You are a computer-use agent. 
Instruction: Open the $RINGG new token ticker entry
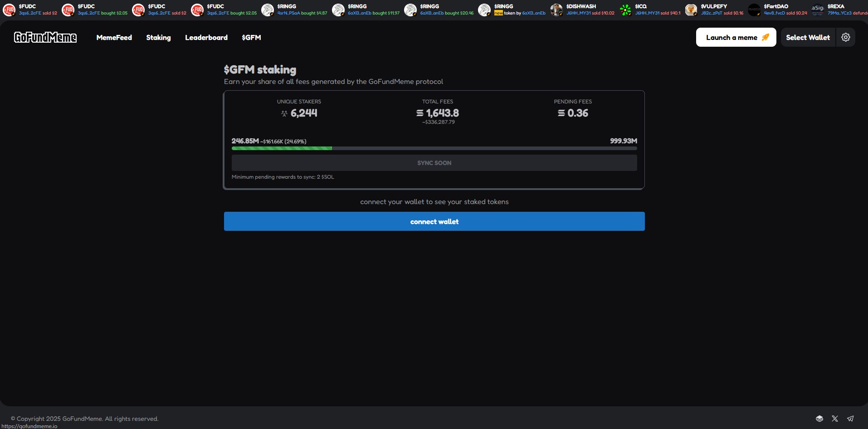pos(519,10)
